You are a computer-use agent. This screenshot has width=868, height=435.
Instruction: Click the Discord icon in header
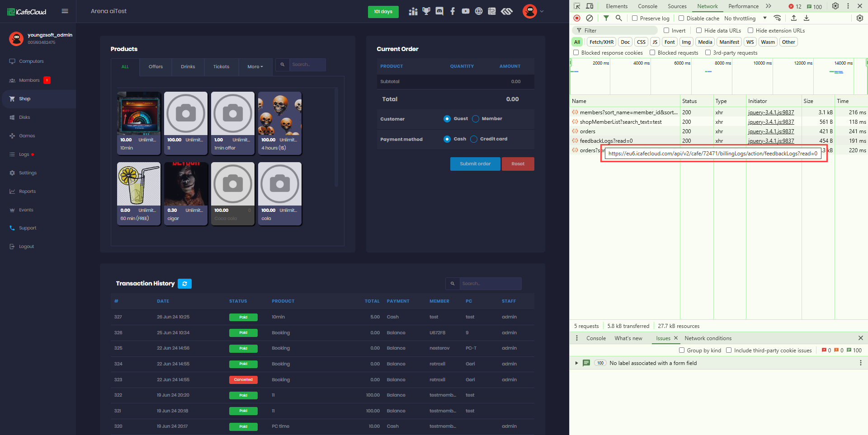tap(439, 11)
